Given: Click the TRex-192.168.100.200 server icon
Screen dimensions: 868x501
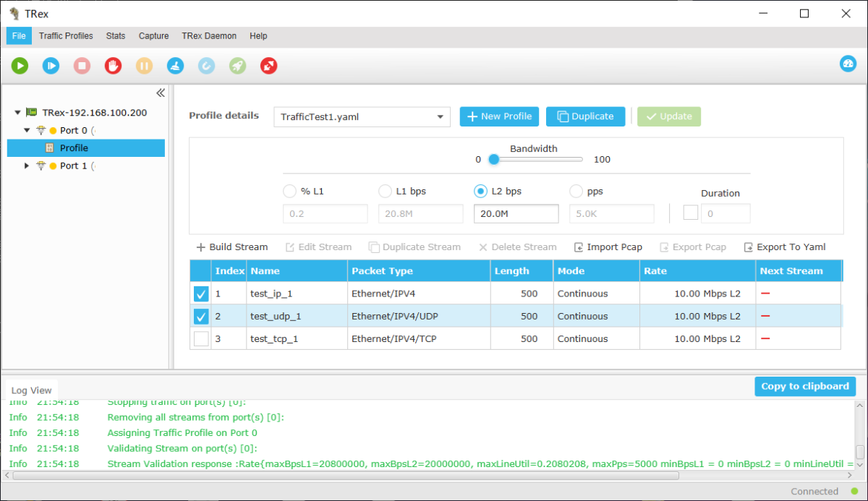Looking at the screenshot, I should click(32, 113).
